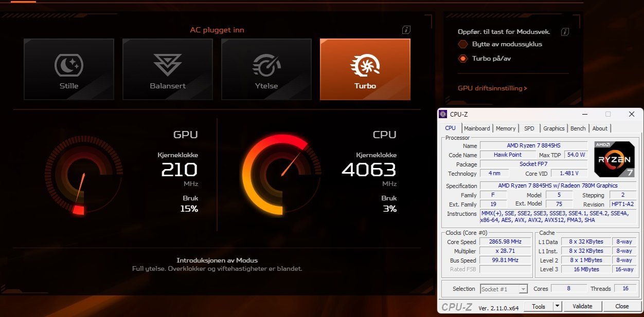The width and height of the screenshot is (644, 317).
Task: Click GPU usage 15% value
Action: tap(189, 209)
